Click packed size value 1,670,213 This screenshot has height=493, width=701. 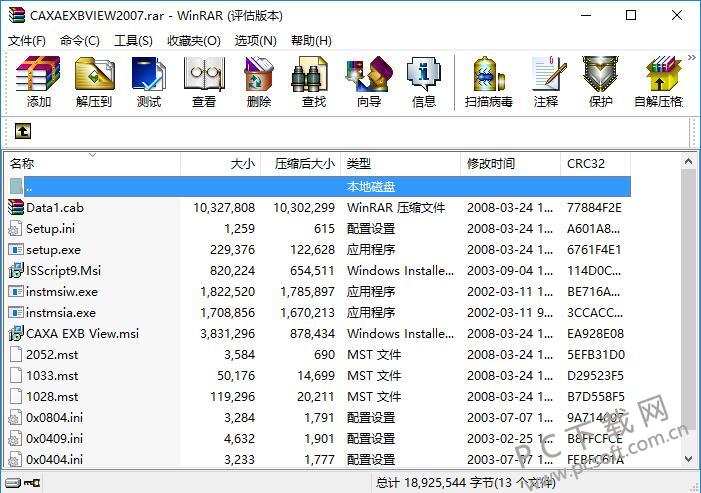[308, 312]
